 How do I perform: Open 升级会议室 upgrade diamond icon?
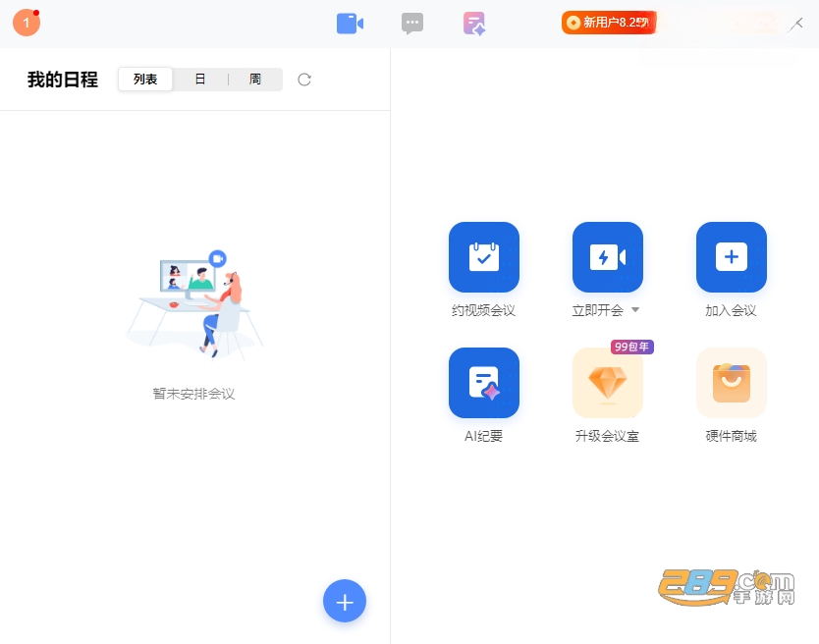[608, 383]
